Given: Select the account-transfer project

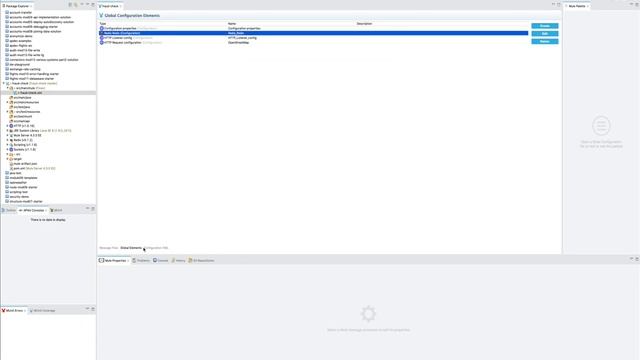Looking at the screenshot, I should click(20, 13).
